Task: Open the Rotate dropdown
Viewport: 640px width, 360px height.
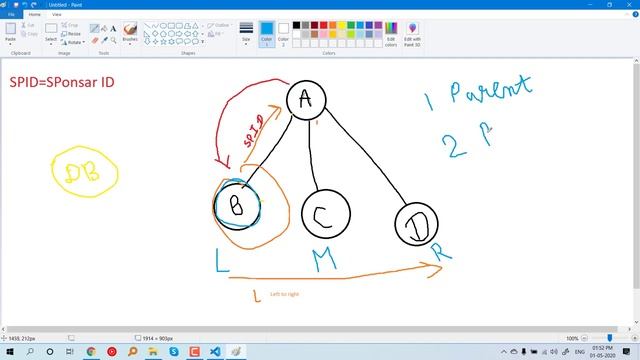Action: pos(73,42)
